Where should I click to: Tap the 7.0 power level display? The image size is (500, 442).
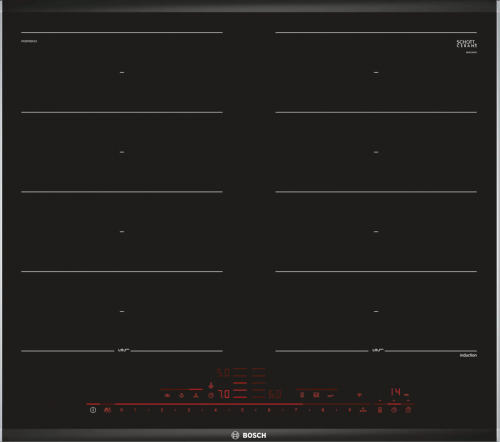(224, 394)
